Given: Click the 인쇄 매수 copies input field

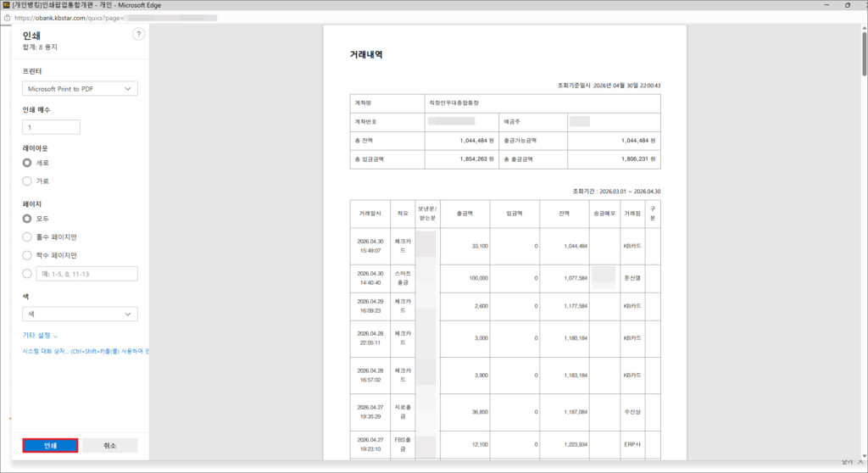Looking at the screenshot, I should pos(51,127).
